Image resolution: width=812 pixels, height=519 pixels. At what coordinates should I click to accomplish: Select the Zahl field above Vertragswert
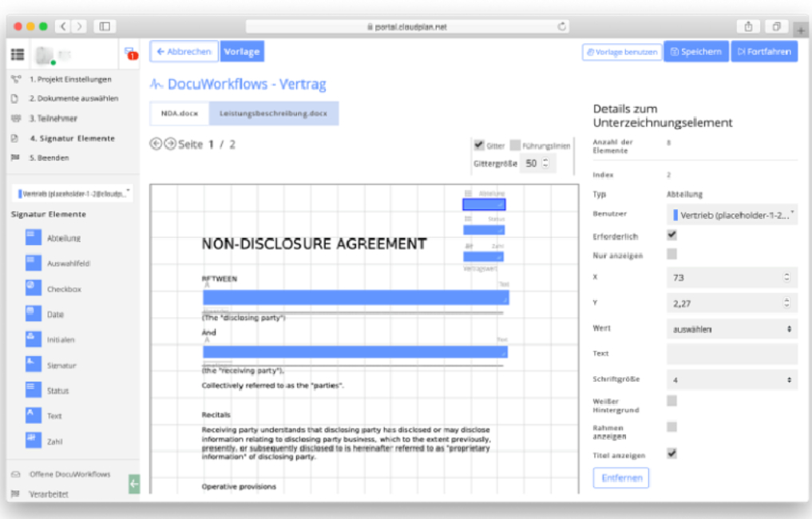(x=483, y=256)
